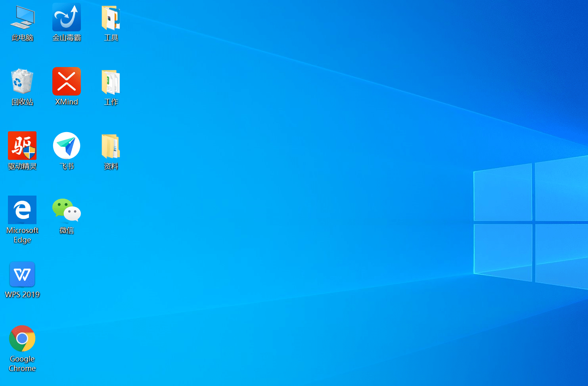Click the 飞书 (Feishu) app icon

(x=67, y=146)
